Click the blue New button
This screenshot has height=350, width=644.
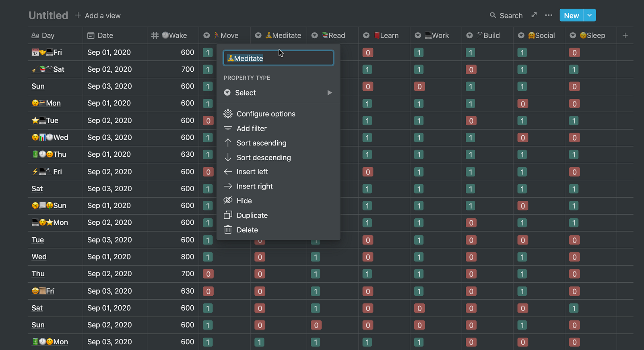pyautogui.click(x=571, y=15)
